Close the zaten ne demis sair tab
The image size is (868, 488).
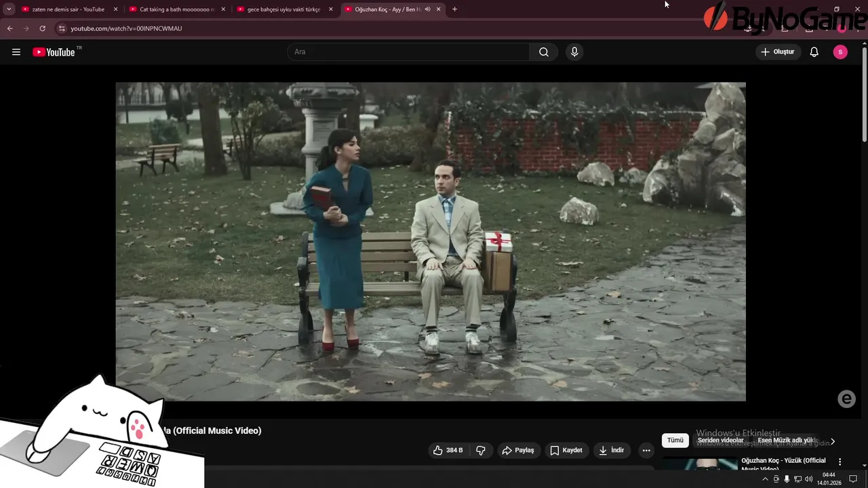coord(115,9)
